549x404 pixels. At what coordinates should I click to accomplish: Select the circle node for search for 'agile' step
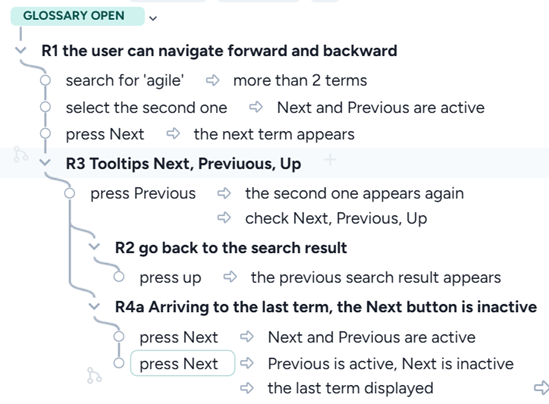pos(45,80)
